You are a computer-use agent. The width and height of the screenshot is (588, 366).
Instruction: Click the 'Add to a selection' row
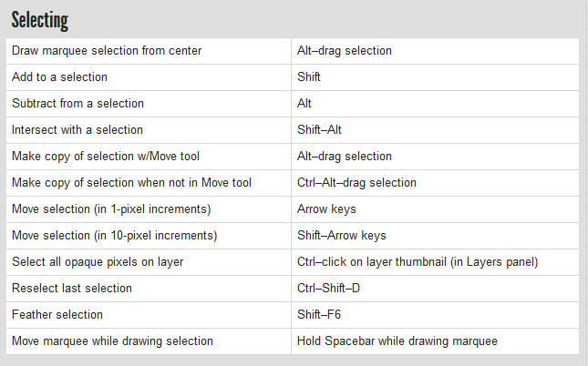pyautogui.click(x=59, y=77)
